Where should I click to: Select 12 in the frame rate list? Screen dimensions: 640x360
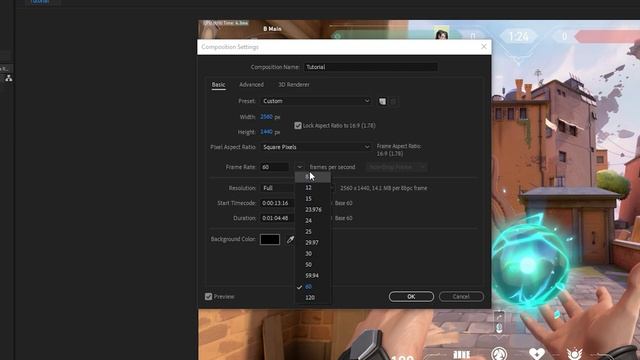[x=313, y=188]
